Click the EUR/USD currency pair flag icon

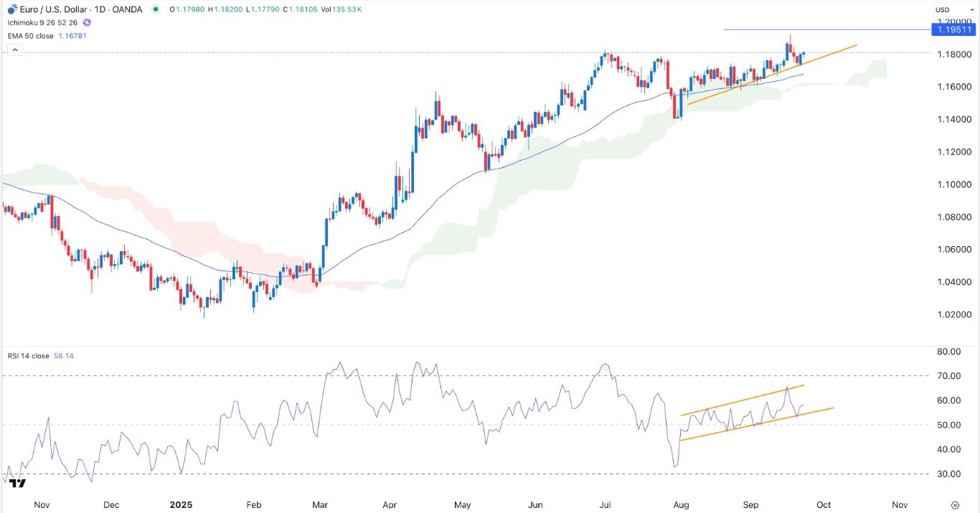[12, 9]
